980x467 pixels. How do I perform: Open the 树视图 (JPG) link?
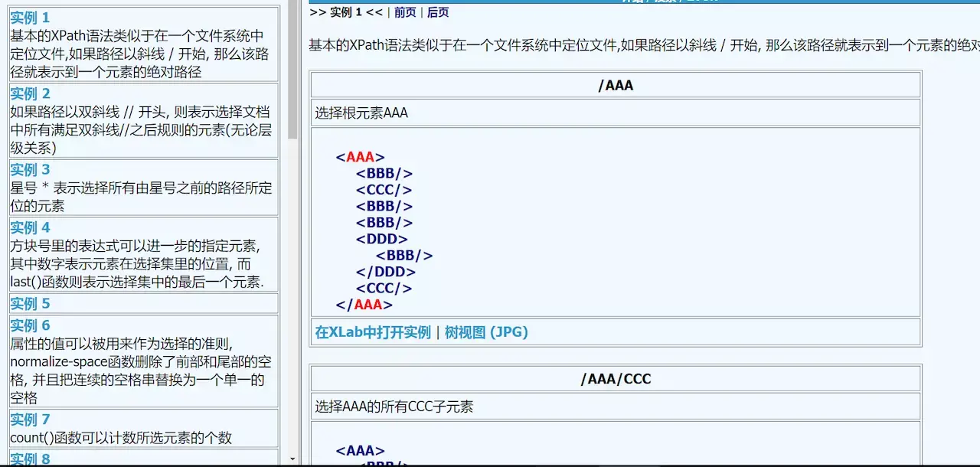[x=486, y=332]
